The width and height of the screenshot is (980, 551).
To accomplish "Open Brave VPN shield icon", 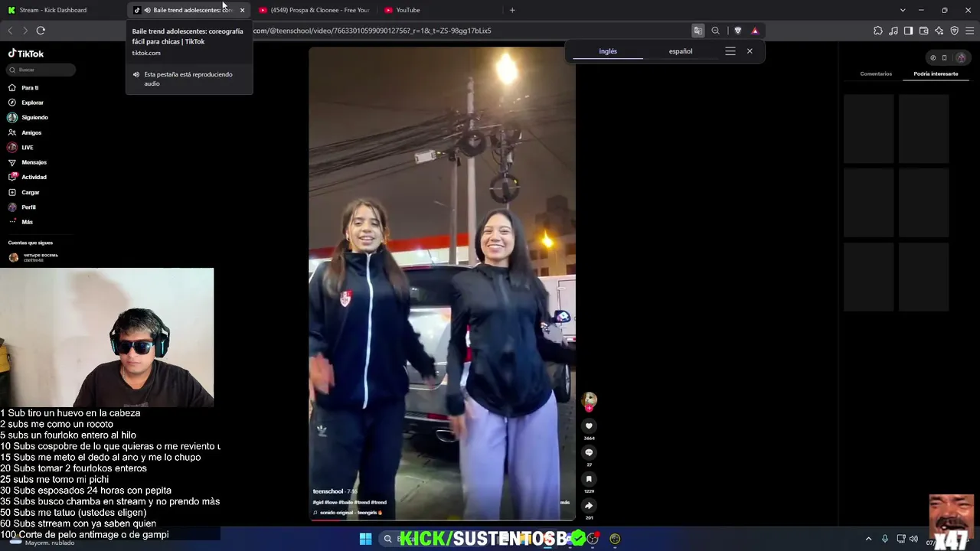I will 954,31.
